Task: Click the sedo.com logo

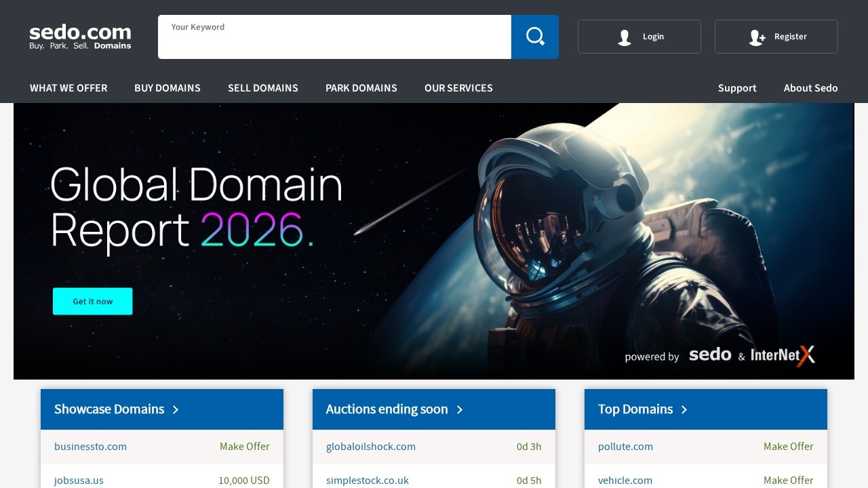Action: 80,37
